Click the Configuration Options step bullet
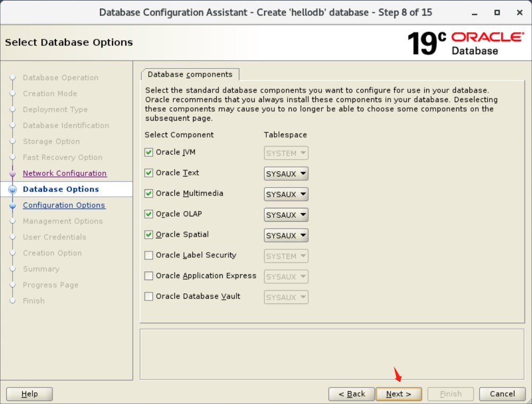The width and height of the screenshot is (532, 404). tap(13, 205)
